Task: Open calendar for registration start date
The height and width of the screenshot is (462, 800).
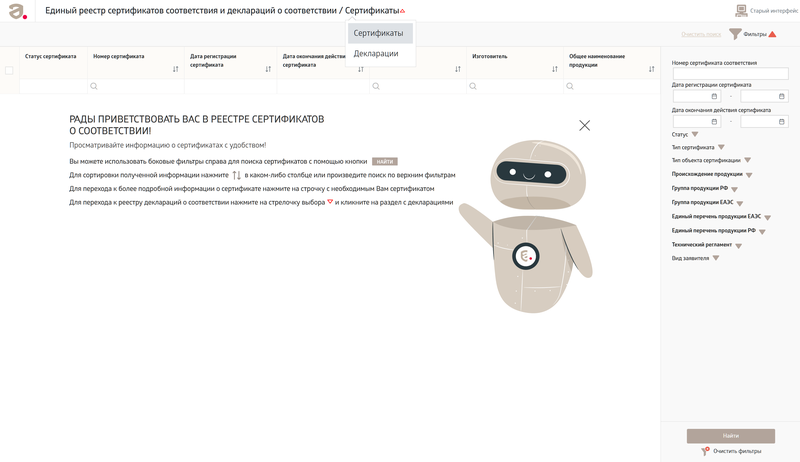Action: tap(714, 96)
